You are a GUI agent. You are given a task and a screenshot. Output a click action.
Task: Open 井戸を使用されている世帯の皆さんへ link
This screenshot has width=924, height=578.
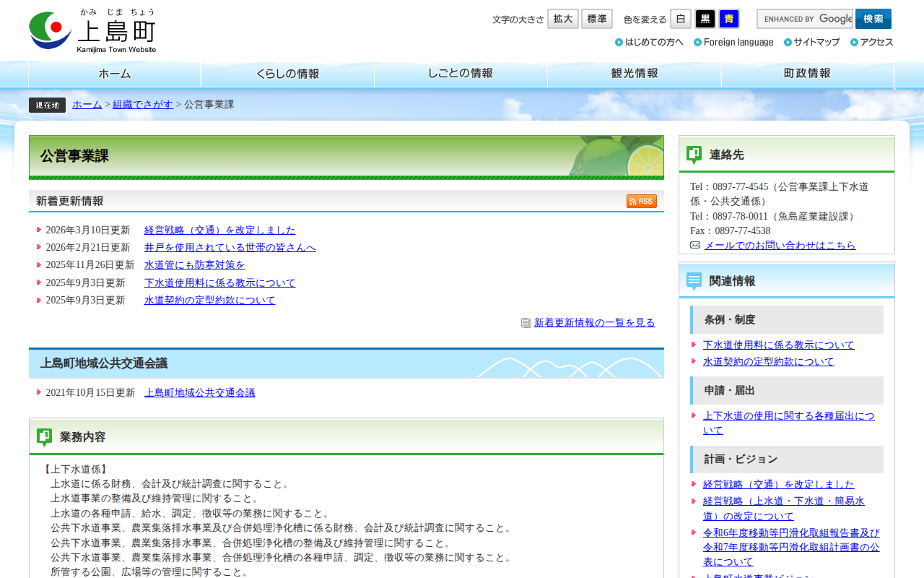(230, 248)
